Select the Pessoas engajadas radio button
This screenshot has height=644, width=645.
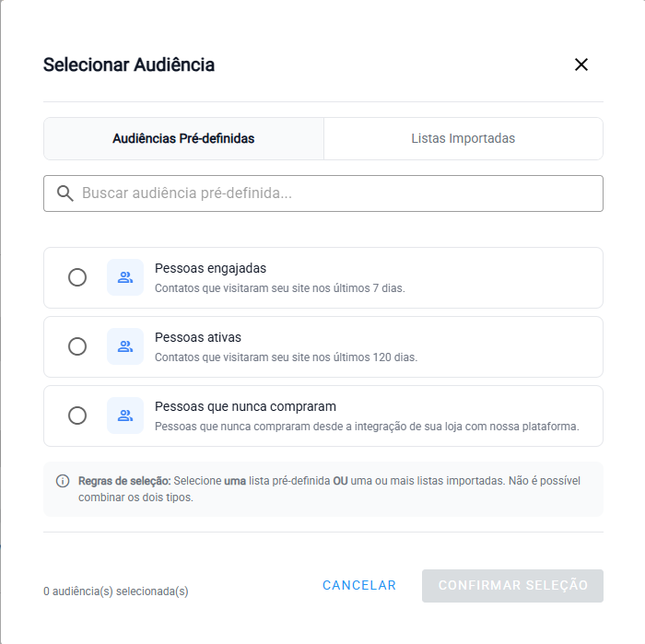(x=77, y=277)
